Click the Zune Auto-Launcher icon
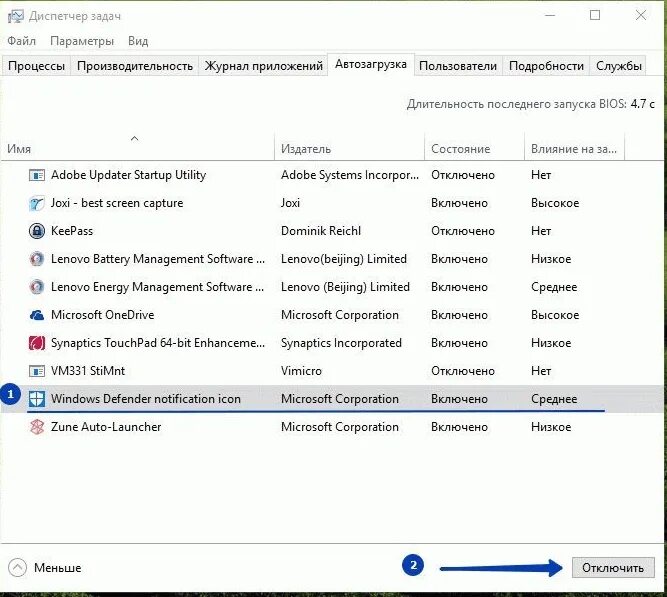The width and height of the screenshot is (667, 597). click(37, 427)
